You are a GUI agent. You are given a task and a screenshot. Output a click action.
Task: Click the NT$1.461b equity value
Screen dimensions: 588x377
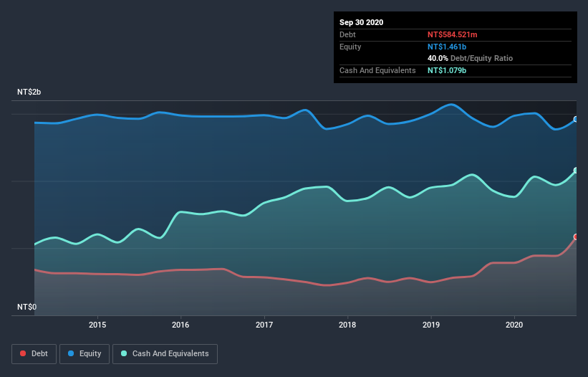coord(447,47)
